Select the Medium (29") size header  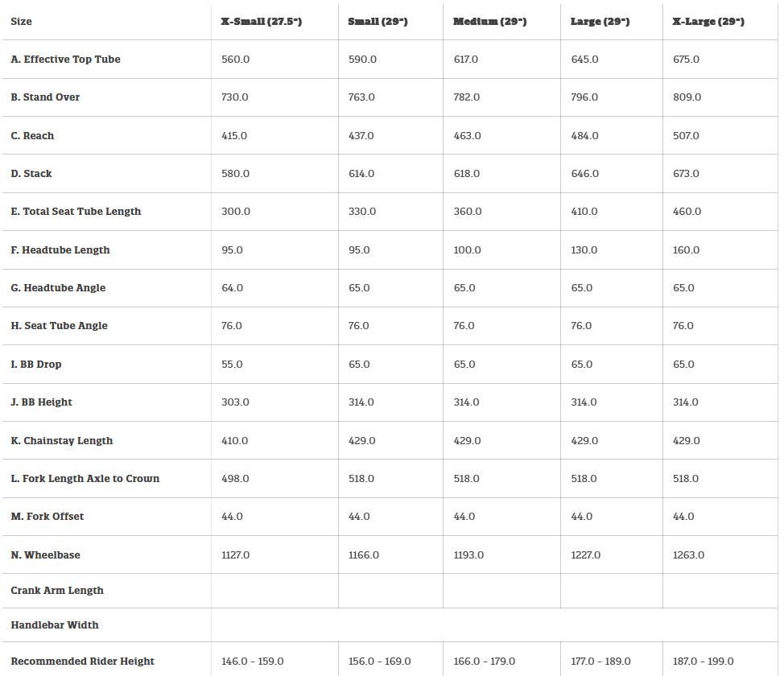click(489, 22)
